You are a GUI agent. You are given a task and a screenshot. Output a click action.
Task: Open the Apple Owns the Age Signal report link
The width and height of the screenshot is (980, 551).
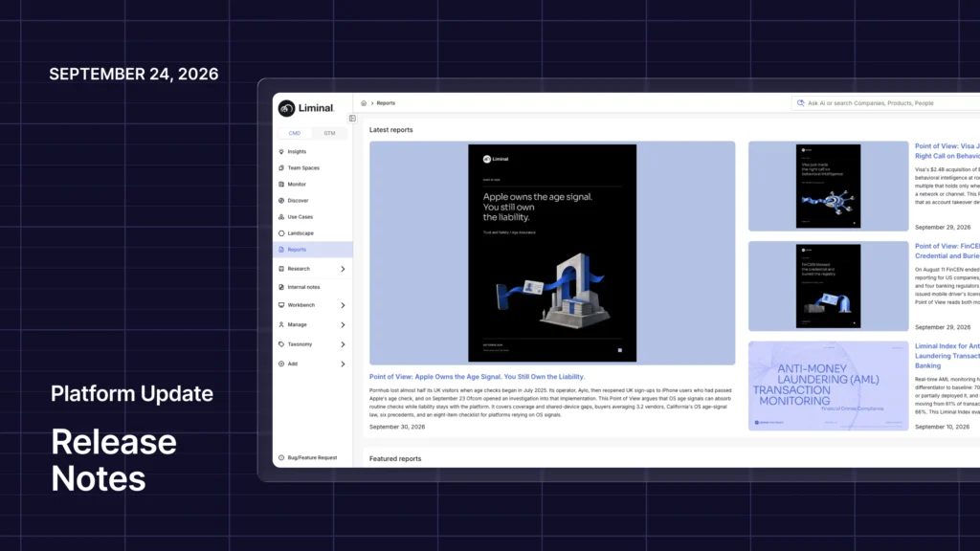(x=477, y=377)
